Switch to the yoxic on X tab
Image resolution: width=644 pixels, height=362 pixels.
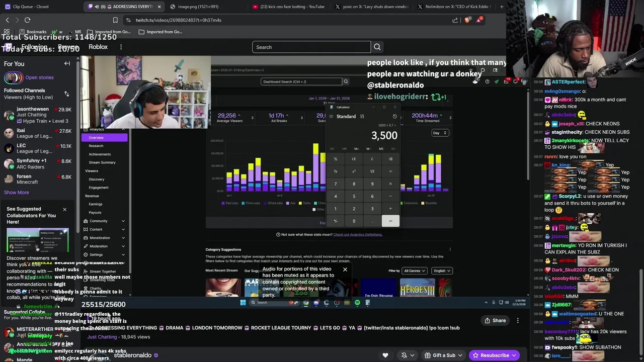pyautogui.click(x=371, y=7)
